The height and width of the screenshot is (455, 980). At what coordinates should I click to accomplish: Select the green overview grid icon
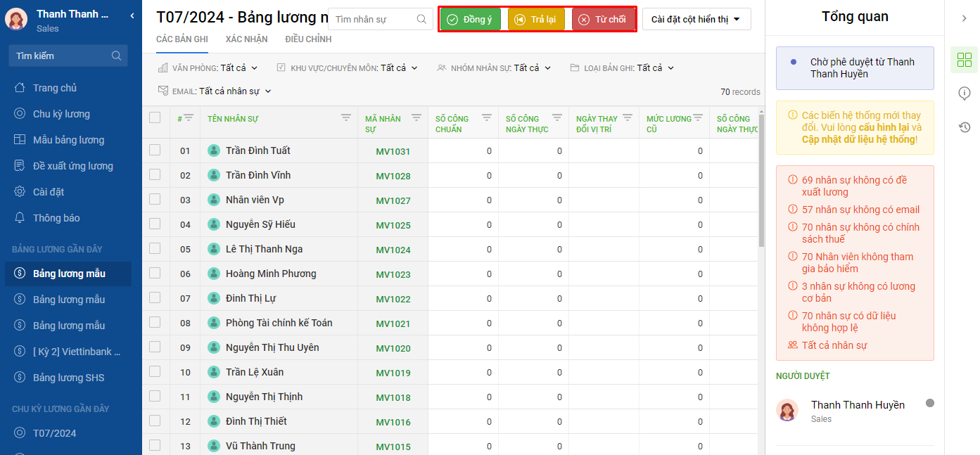coord(965,60)
